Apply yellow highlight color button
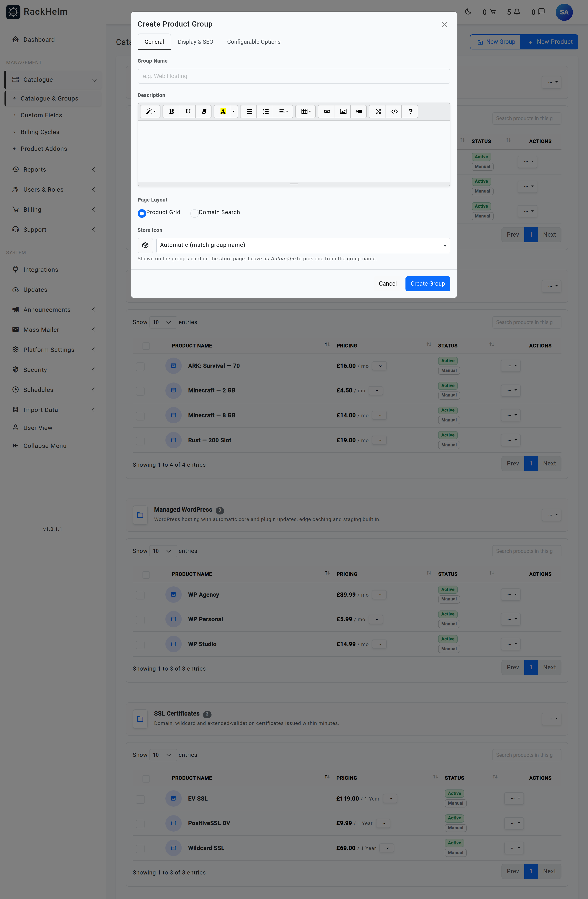 (222, 111)
